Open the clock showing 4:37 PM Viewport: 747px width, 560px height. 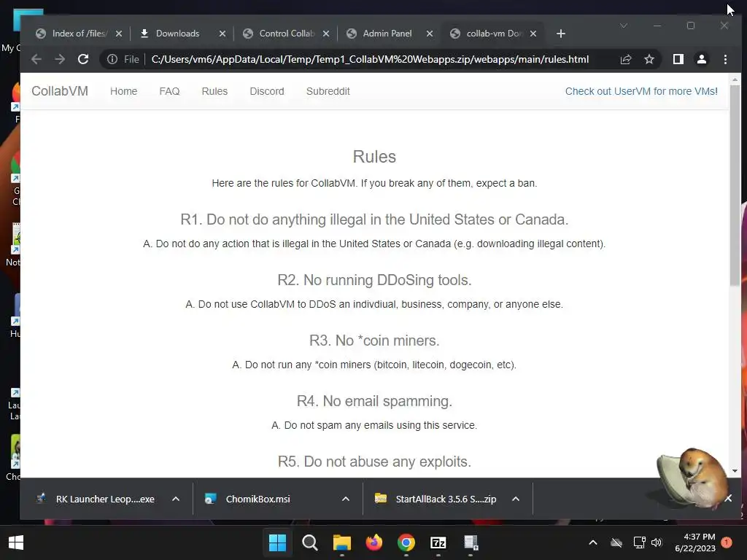695,542
